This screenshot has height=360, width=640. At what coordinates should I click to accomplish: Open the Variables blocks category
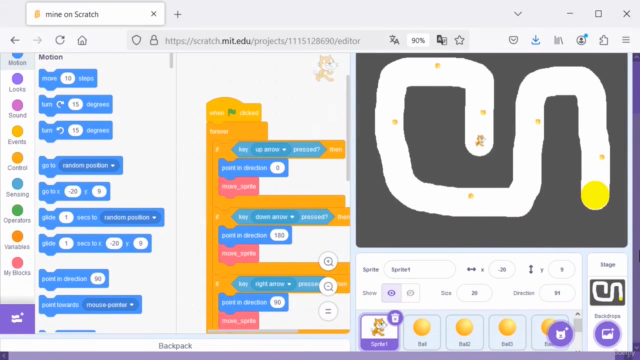pyautogui.click(x=17, y=240)
